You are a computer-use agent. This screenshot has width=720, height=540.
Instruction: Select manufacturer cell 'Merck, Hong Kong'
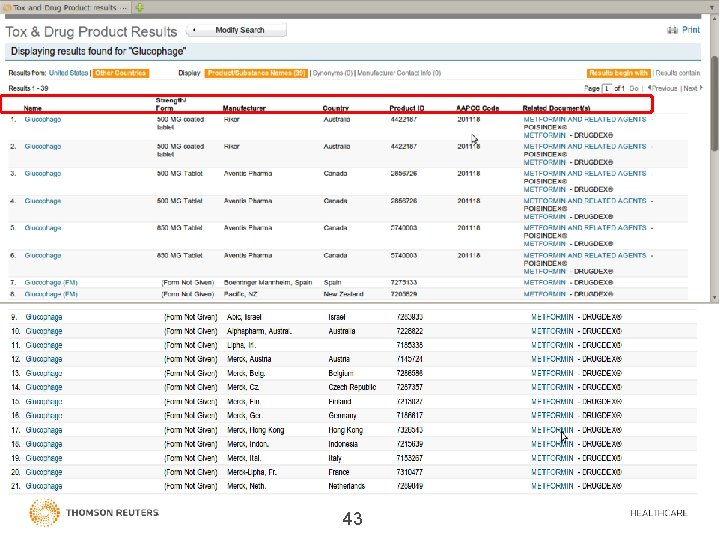pos(256,431)
